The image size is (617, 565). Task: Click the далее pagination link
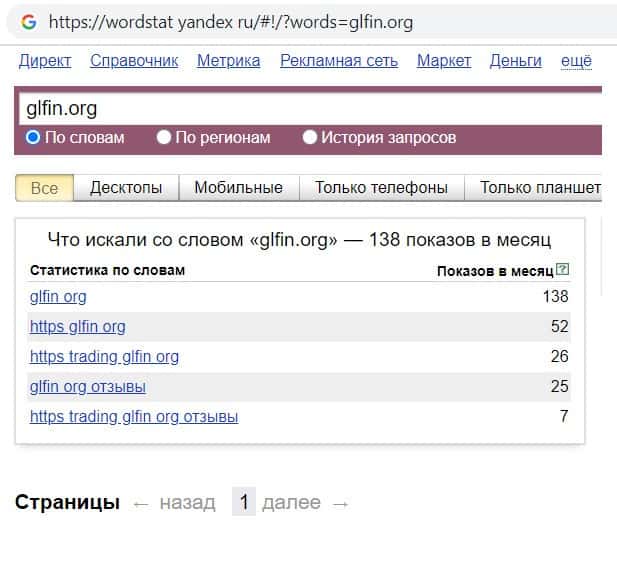[292, 502]
